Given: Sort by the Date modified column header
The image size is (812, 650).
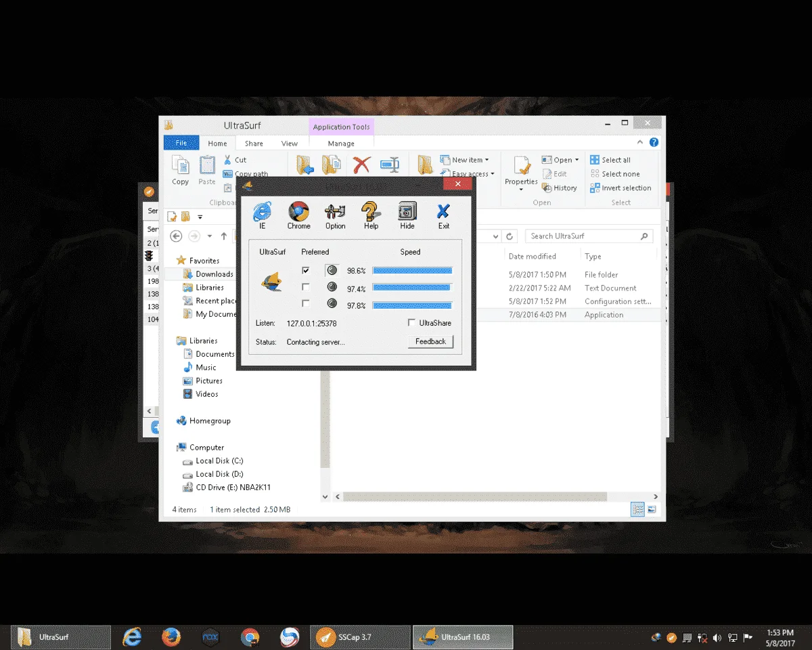Looking at the screenshot, I should click(x=533, y=257).
